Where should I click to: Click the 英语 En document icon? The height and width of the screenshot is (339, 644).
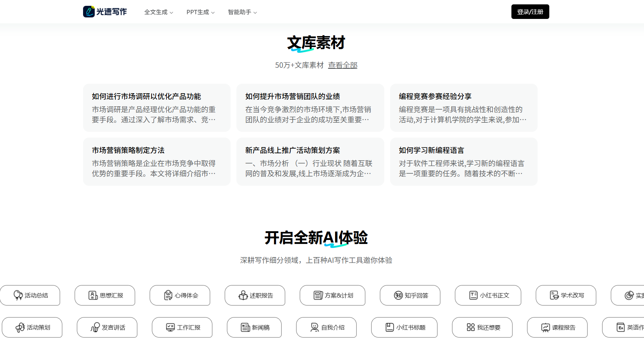tap(620, 327)
